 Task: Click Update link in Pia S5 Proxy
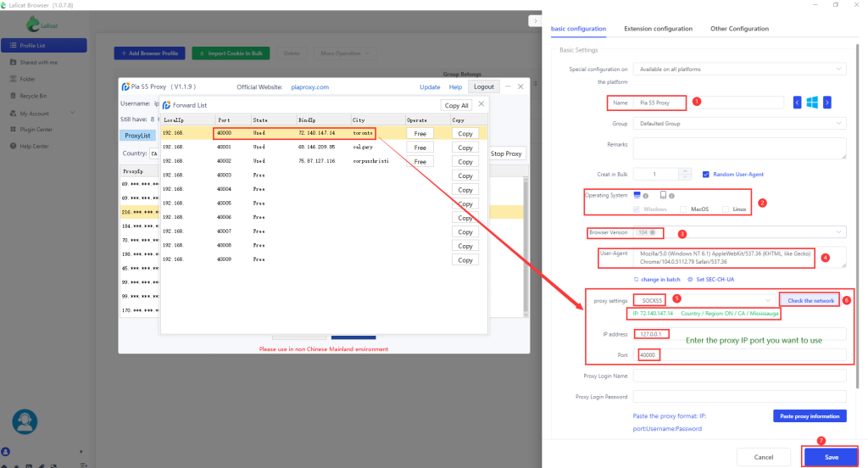(x=430, y=87)
